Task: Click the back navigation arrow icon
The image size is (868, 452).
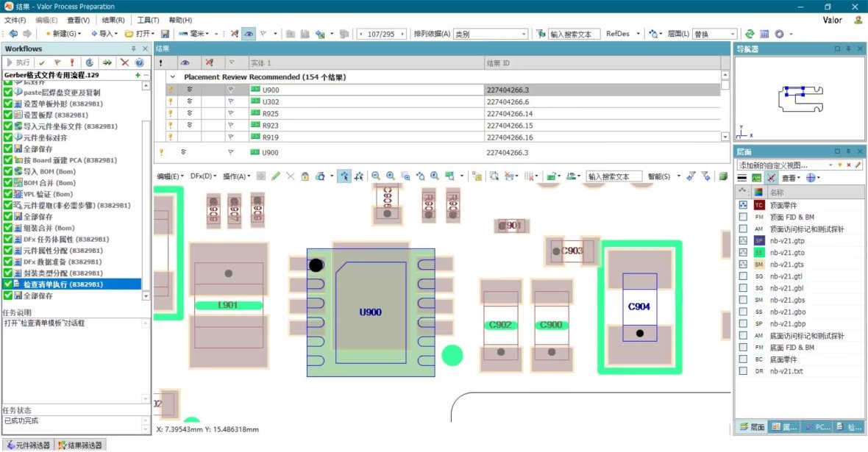Action: coord(13,34)
